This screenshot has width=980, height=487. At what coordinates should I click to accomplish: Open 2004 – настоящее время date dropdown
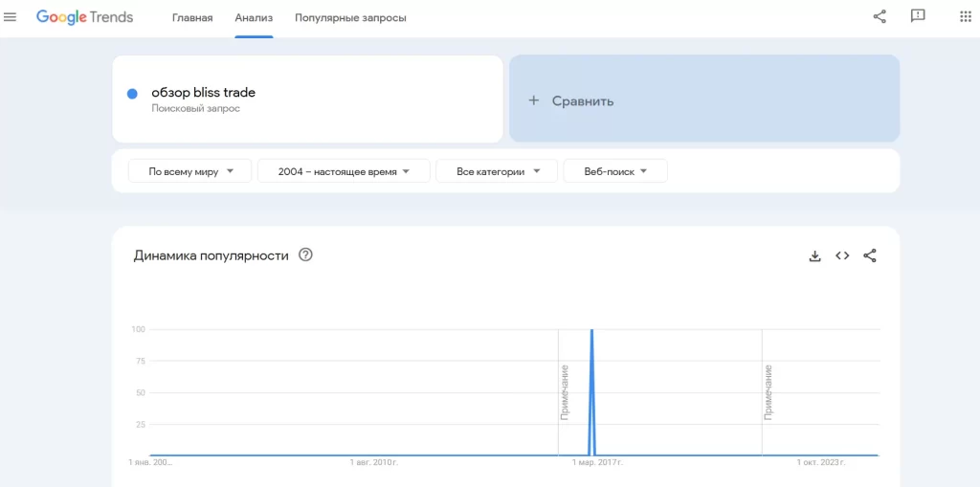[344, 171]
